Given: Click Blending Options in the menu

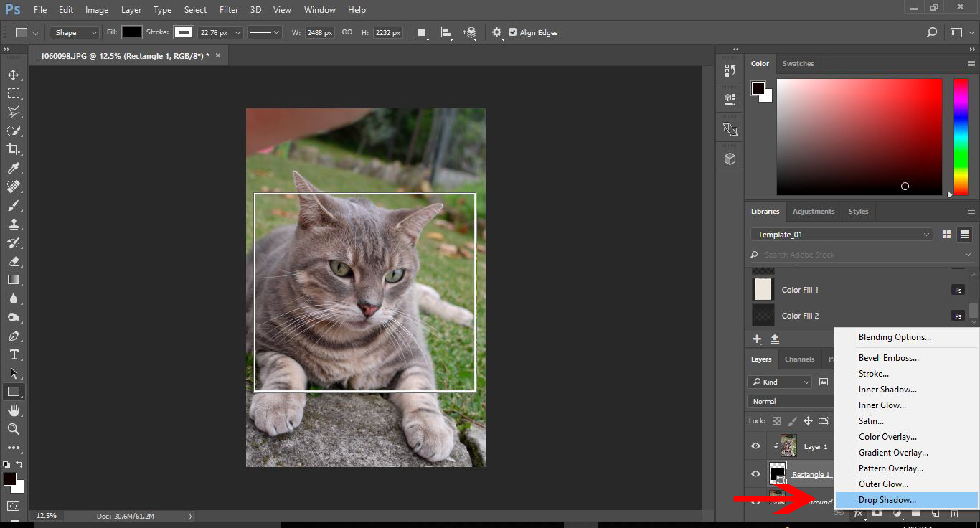Looking at the screenshot, I should (895, 337).
